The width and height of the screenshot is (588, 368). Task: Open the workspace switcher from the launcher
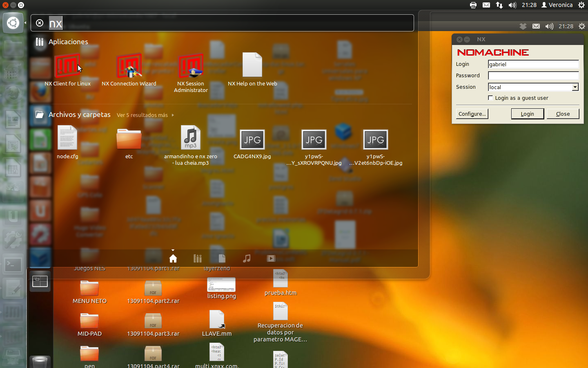pyautogui.click(x=40, y=281)
